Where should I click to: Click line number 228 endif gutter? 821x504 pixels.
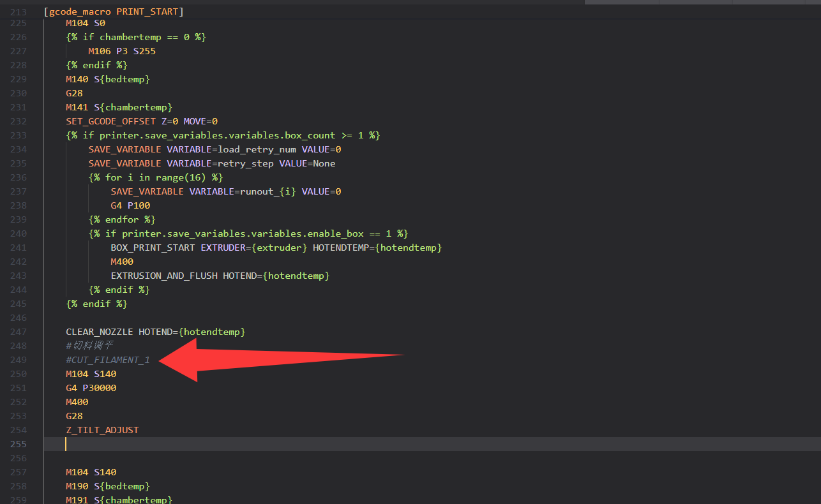(18, 65)
